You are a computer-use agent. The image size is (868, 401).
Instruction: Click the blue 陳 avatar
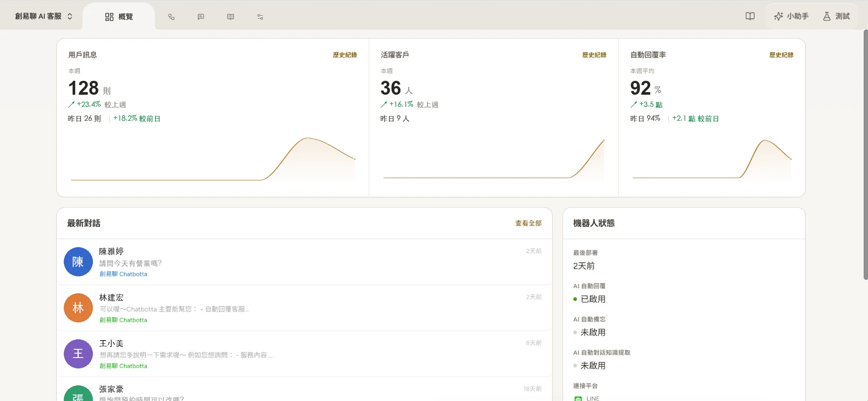pos(78,262)
